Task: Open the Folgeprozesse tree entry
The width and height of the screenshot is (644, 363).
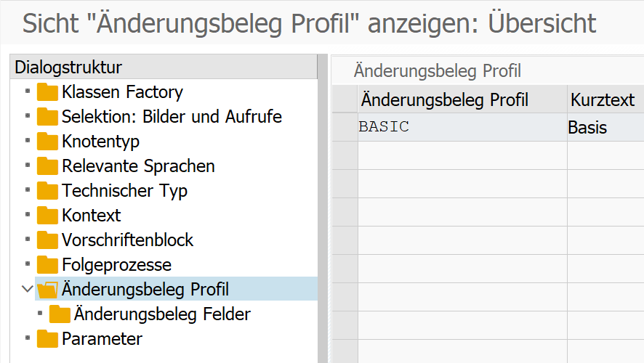Action: tap(116, 265)
